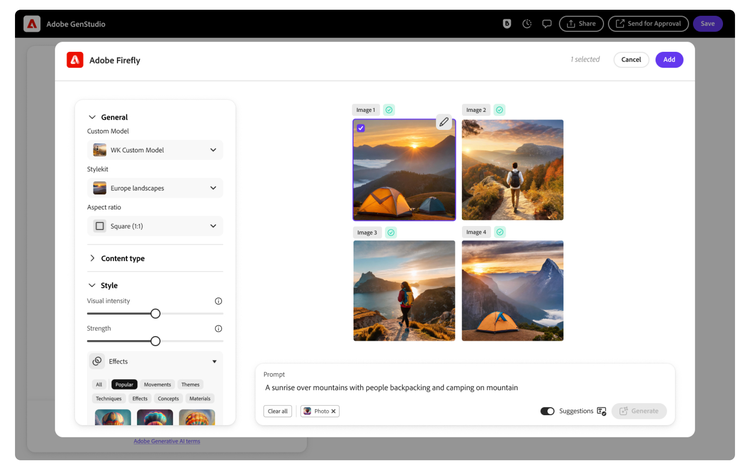The width and height of the screenshot is (750, 470).
Task: Click the edit pencil icon on Image 1
Action: tap(444, 122)
